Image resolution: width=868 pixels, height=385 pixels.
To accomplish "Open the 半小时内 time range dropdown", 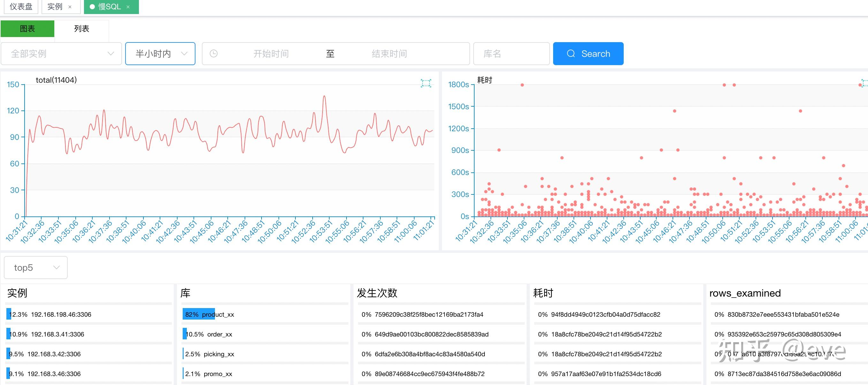I will tap(160, 54).
